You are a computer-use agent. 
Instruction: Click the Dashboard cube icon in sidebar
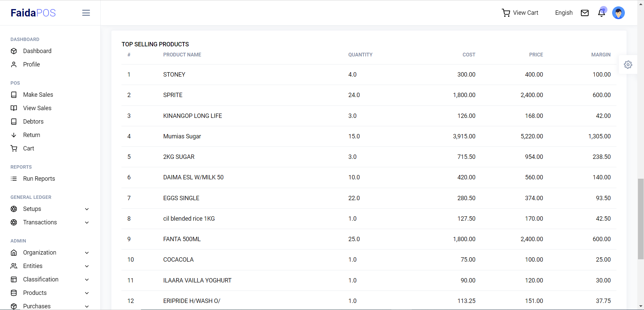point(14,51)
